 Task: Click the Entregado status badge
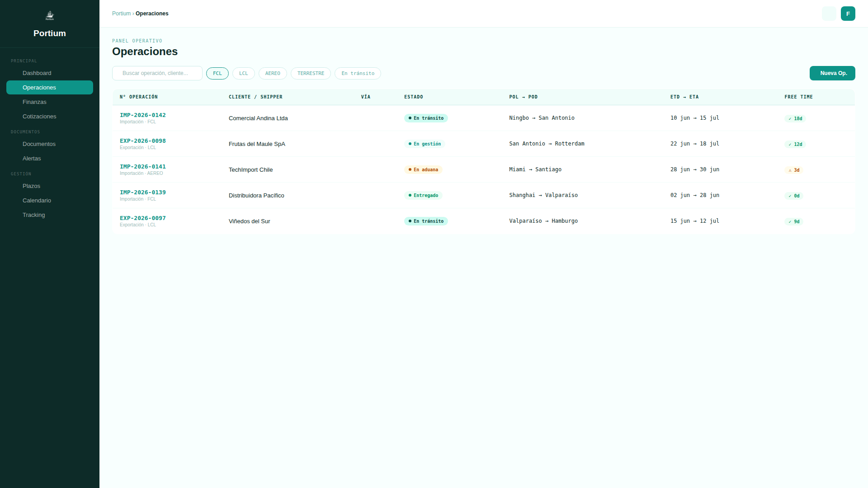tap(423, 195)
